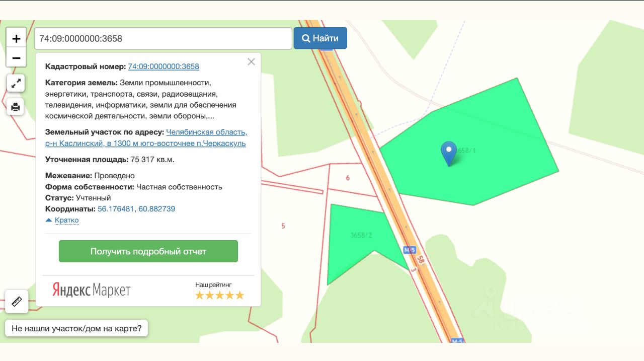Click the blue map location pin
This screenshot has width=644, height=361.
pos(448,153)
